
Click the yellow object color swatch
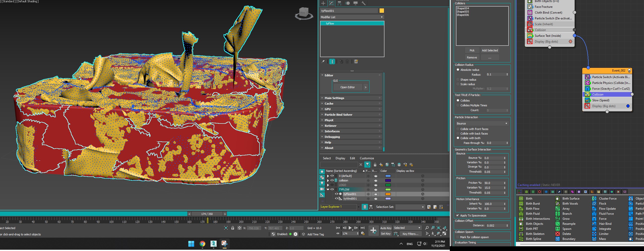click(382, 11)
